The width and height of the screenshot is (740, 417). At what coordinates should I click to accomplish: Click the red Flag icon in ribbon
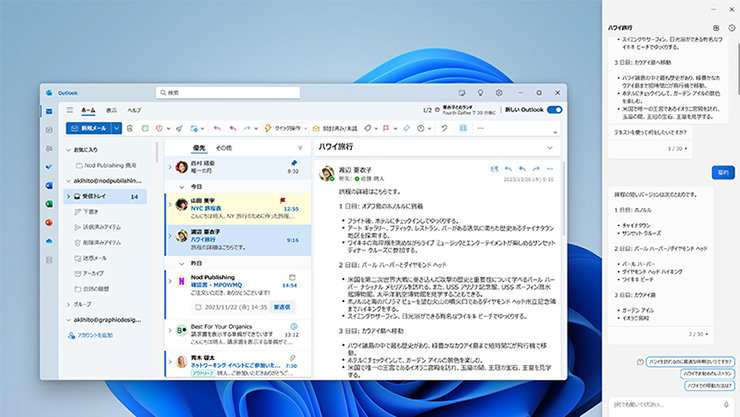pos(386,128)
